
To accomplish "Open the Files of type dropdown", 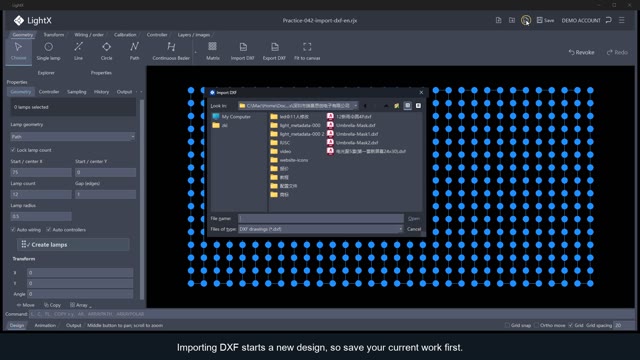I will click(x=320, y=229).
